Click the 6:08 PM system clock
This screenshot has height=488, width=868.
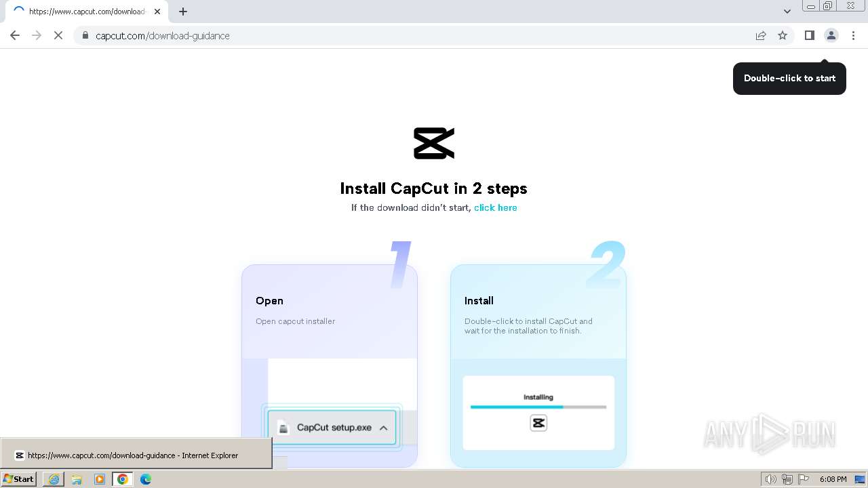pyautogui.click(x=833, y=479)
